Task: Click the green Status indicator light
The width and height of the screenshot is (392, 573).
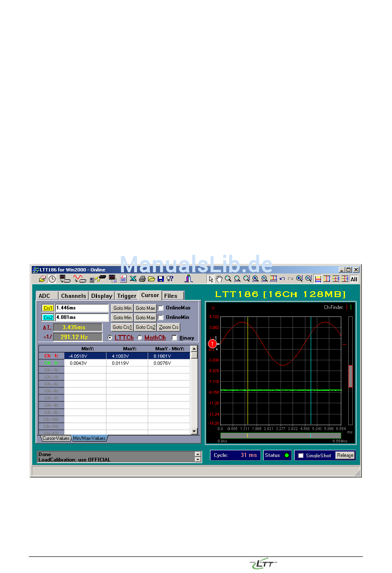Action: coord(287,455)
